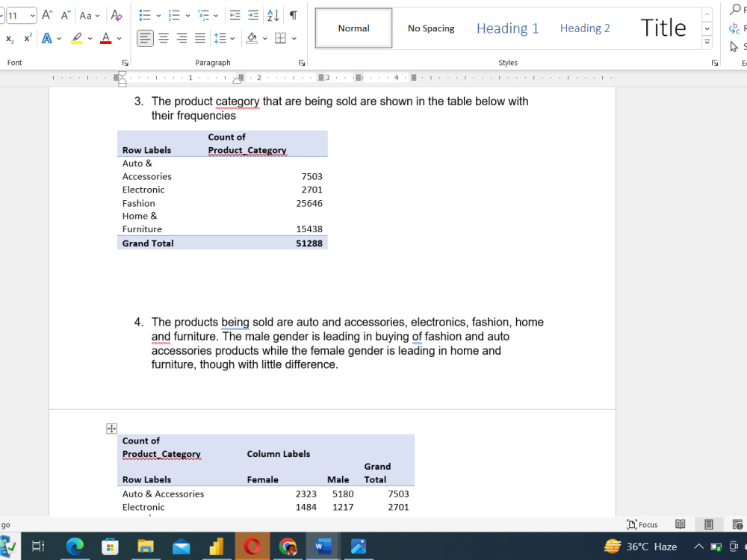Viewport: 747px width, 560px height.
Task: Switch to Read Mode view
Action: (x=681, y=524)
